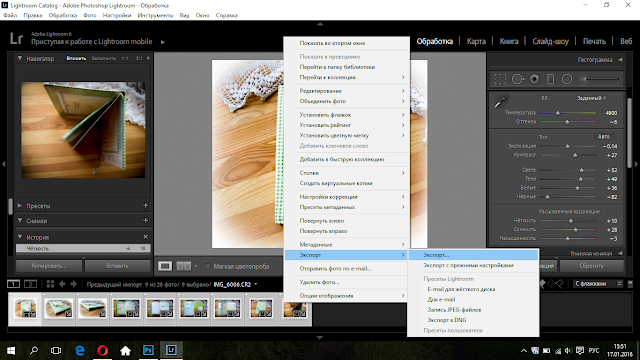This screenshot has height=360, width=640.
Task: Open the Карта module tab
Action: click(476, 41)
